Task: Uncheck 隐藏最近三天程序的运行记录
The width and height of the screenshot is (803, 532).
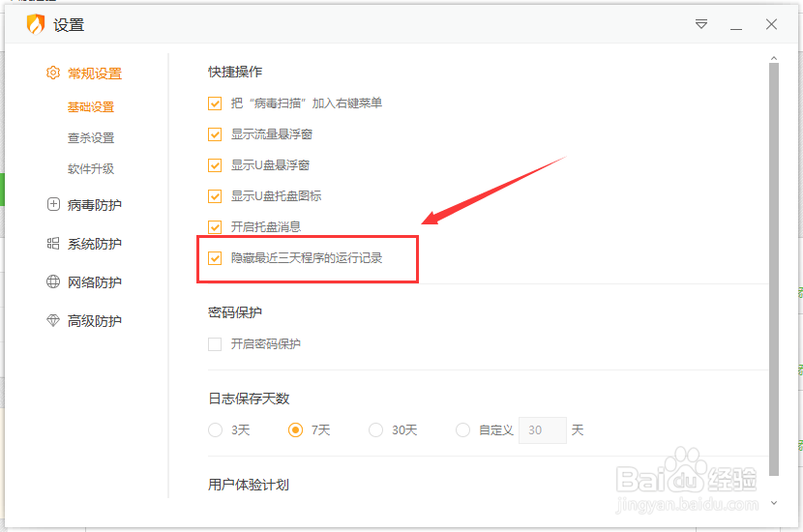Action: [215, 258]
